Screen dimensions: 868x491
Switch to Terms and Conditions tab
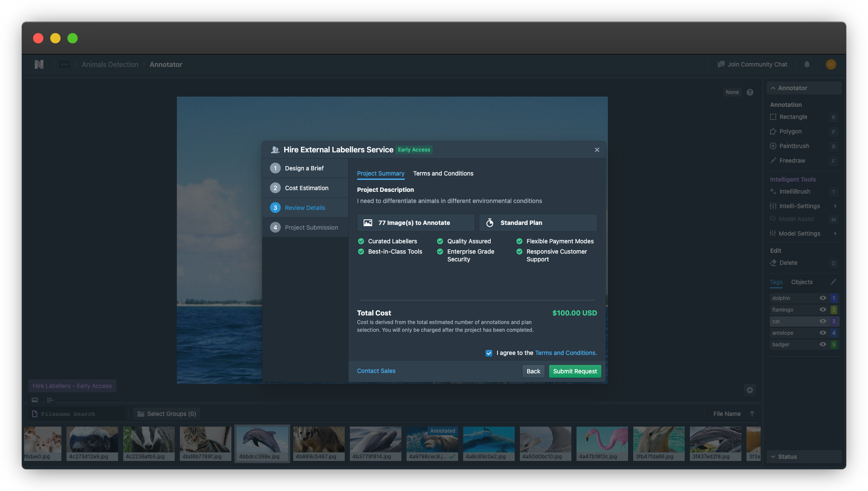point(443,173)
